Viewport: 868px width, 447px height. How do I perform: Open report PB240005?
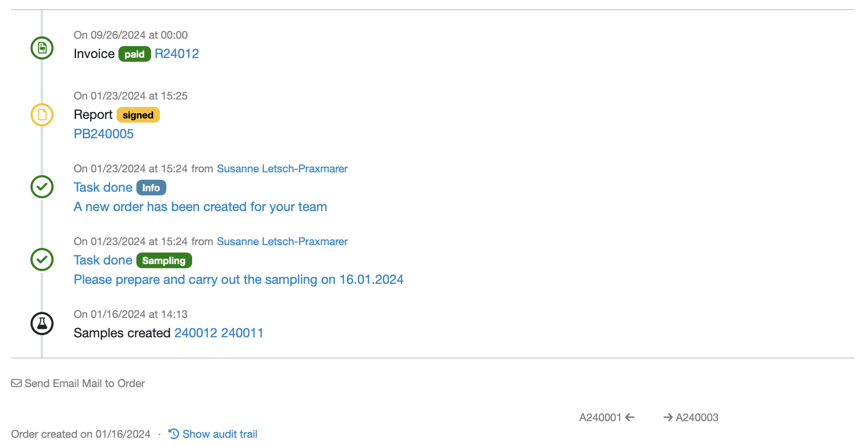(104, 134)
